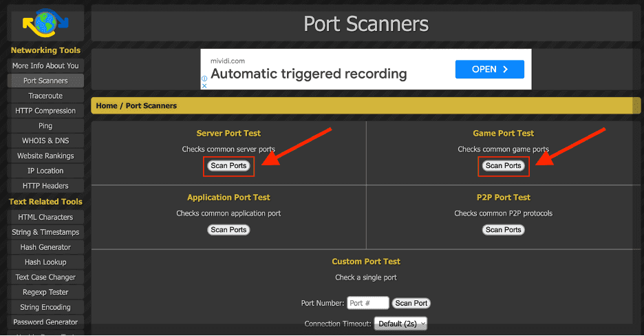Screen dimensions: 644x336
Task: Scan ports under Server Port Test
Action: (x=228, y=165)
